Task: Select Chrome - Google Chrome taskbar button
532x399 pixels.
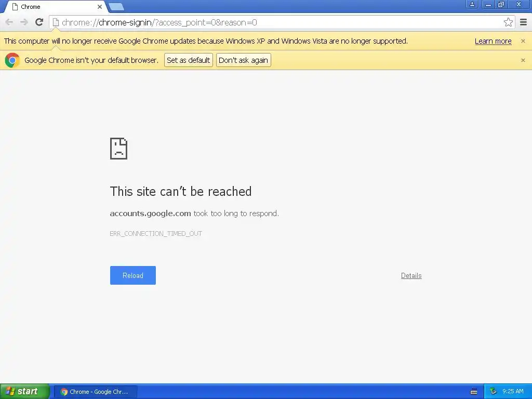Action: point(96,392)
